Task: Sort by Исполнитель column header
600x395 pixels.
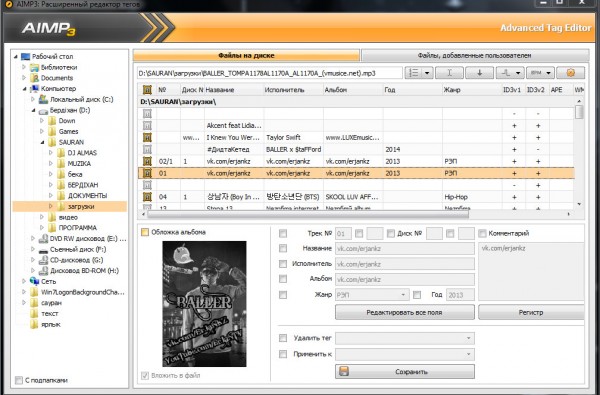Action: (293, 90)
